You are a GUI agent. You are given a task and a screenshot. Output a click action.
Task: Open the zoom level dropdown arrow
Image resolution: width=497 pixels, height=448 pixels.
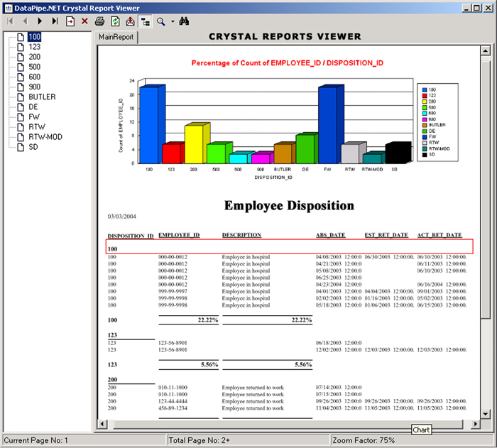point(173,21)
